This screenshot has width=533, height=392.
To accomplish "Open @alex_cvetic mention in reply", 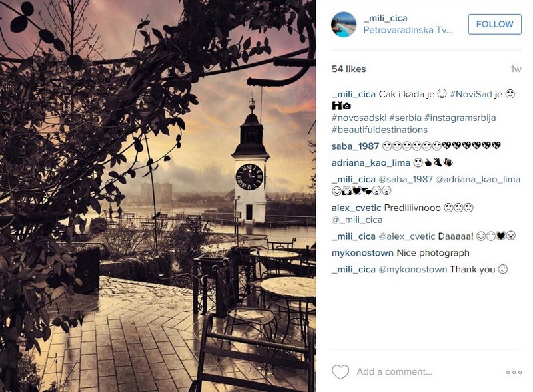I will (x=406, y=236).
